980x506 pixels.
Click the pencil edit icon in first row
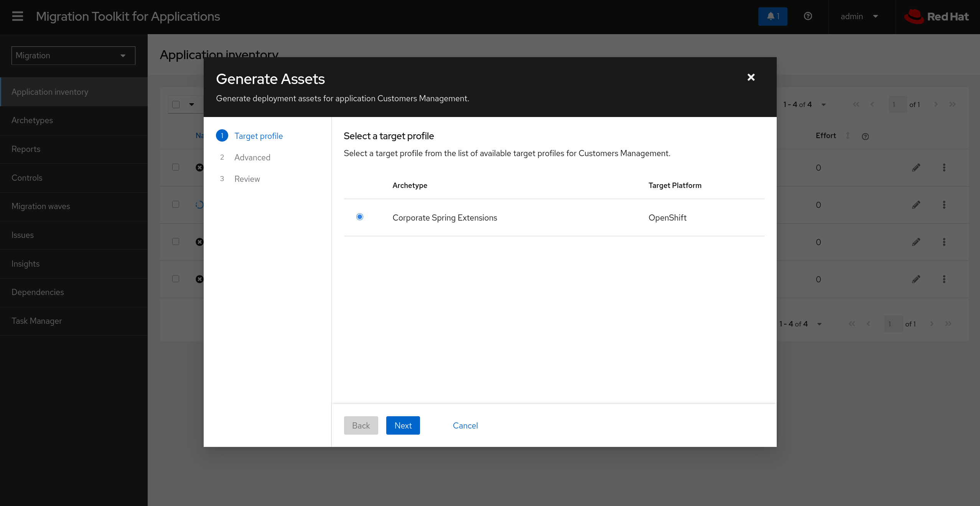[x=916, y=167]
